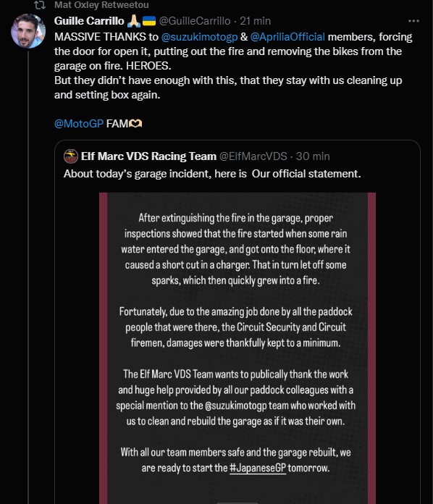This screenshot has height=504, width=433.
Task: Open Guille Carrillo's profile picture
Action: coord(28,31)
